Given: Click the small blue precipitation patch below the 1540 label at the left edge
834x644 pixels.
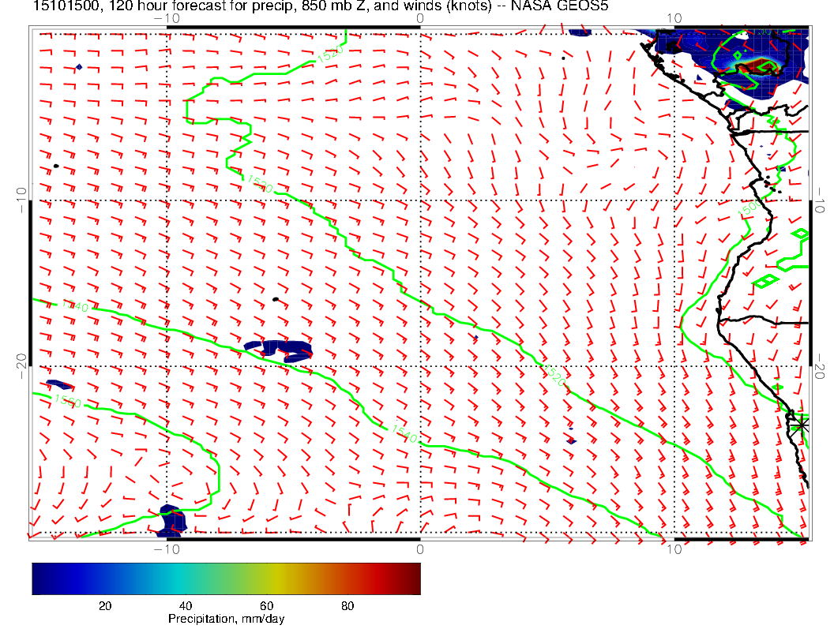Looking at the screenshot, I should click(59, 384).
